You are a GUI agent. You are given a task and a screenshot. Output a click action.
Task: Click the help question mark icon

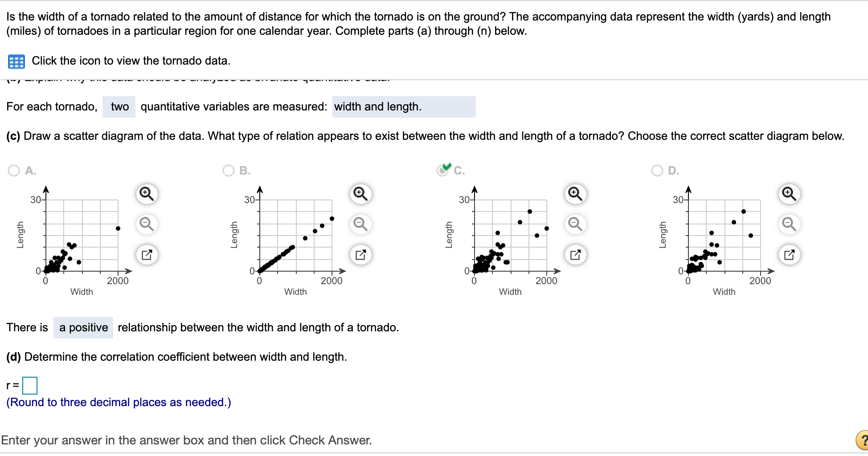[x=862, y=440]
